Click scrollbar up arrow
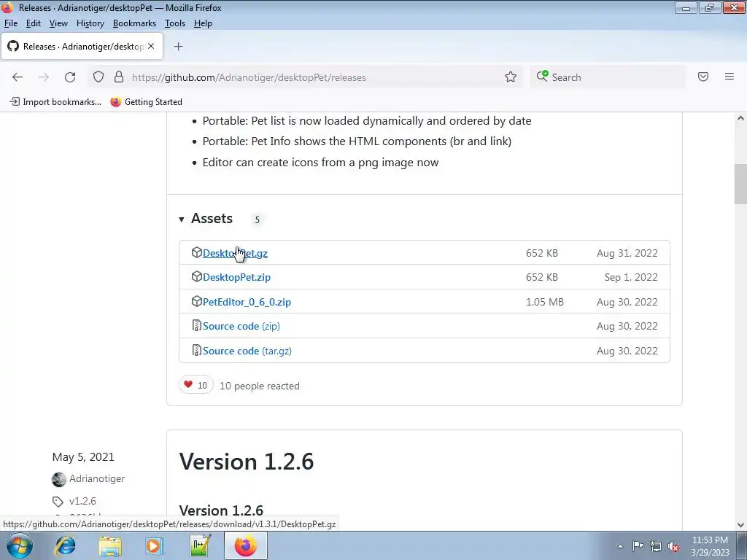This screenshot has height=560, width=747. [740, 118]
